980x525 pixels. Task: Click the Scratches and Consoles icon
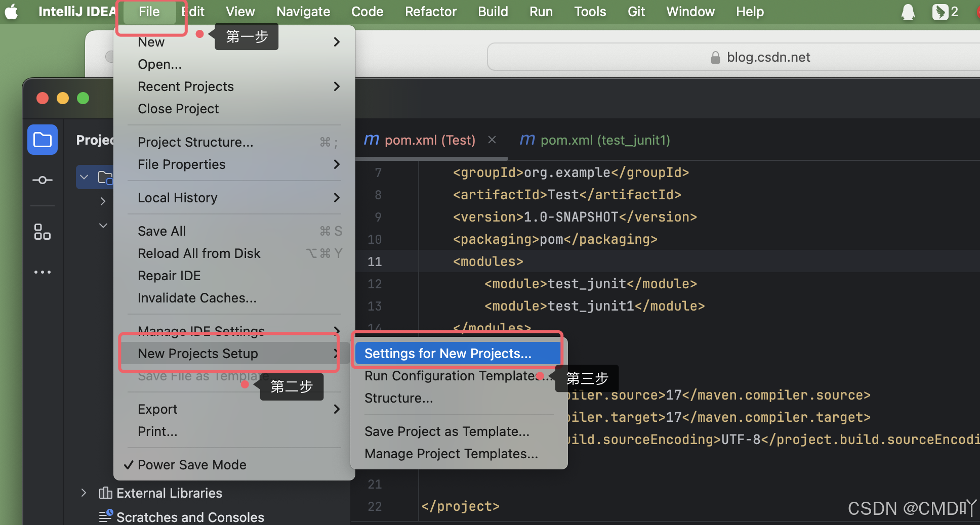pyautogui.click(x=105, y=516)
